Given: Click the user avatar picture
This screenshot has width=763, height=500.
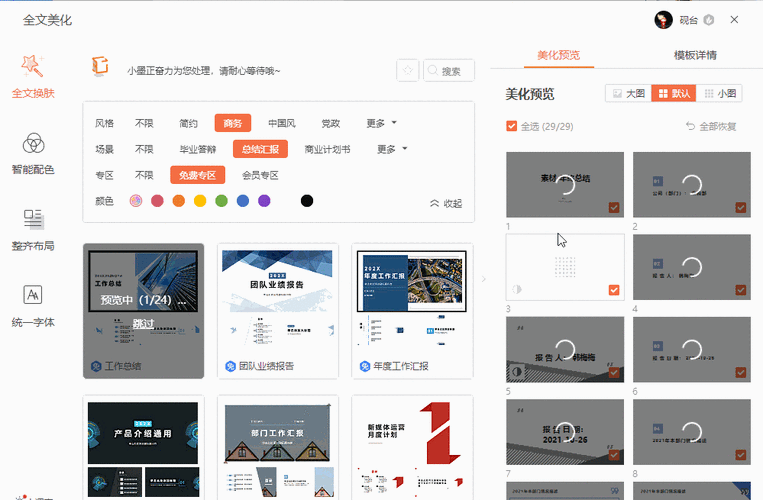Looking at the screenshot, I should point(663,20).
